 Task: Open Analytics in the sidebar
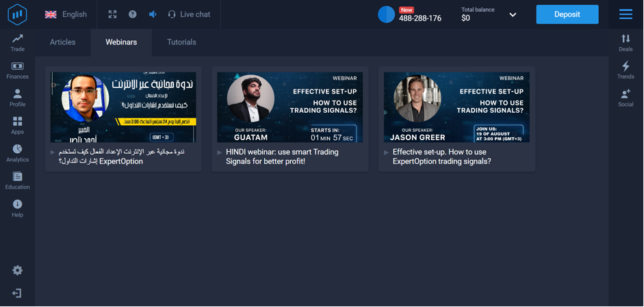(17, 153)
